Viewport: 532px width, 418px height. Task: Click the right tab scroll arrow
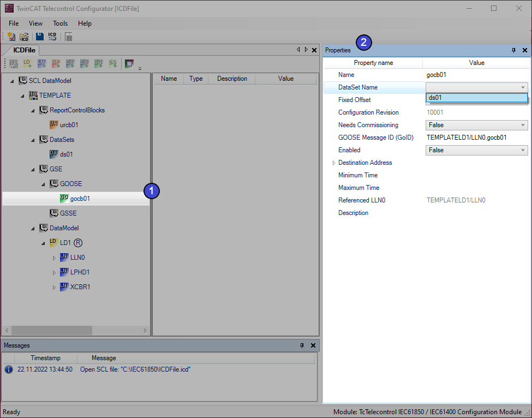click(x=306, y=50)
